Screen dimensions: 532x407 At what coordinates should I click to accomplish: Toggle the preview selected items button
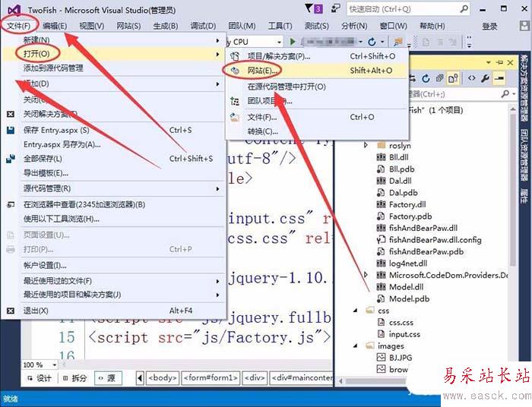coord(499,79)
